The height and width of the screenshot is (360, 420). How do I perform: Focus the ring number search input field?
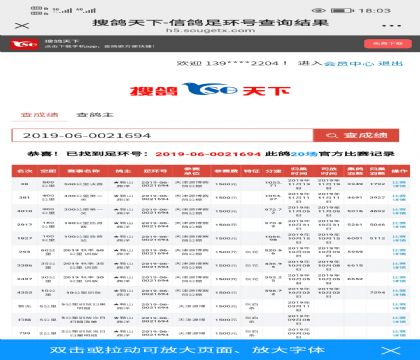(x=163, y=135)
